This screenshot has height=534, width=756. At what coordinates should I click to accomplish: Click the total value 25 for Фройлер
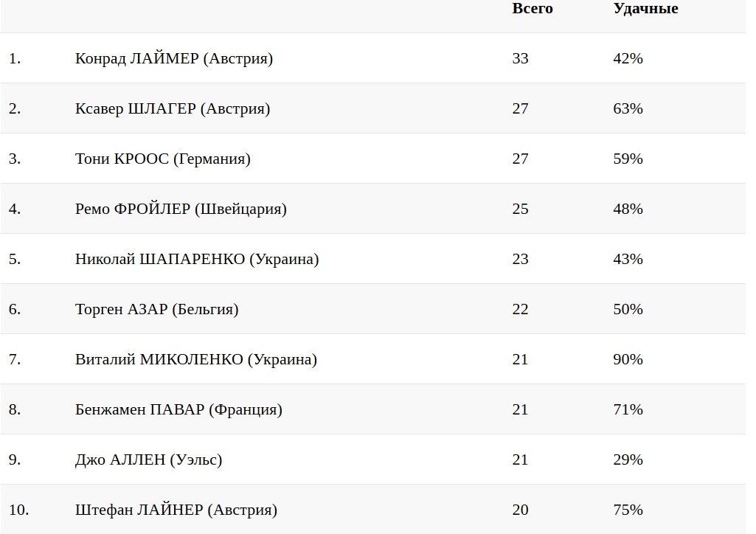click(520, 209)
